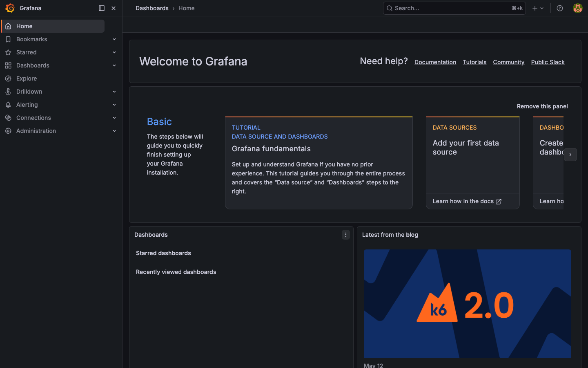Click Remove this panel link

pyautogui.click(x=542, y=106)
